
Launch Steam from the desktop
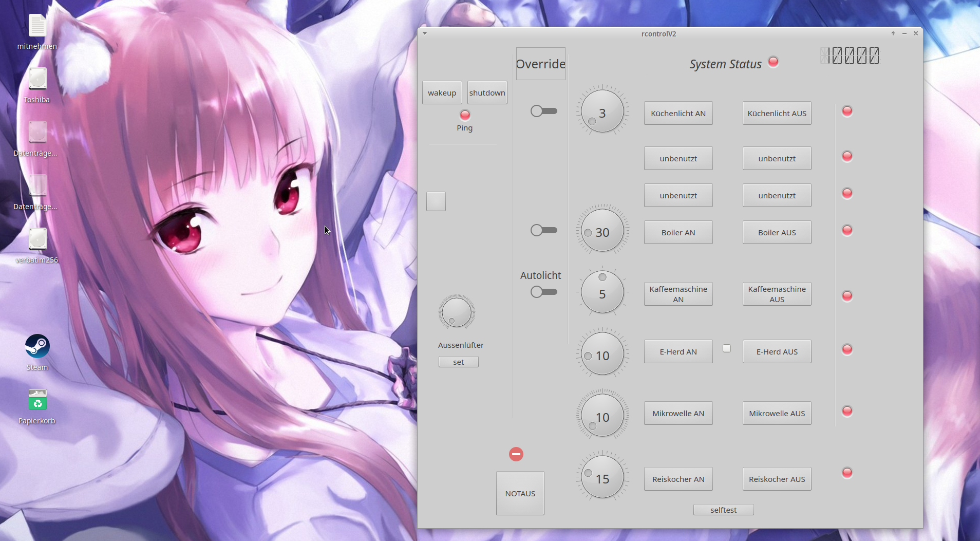click(37, 352)
